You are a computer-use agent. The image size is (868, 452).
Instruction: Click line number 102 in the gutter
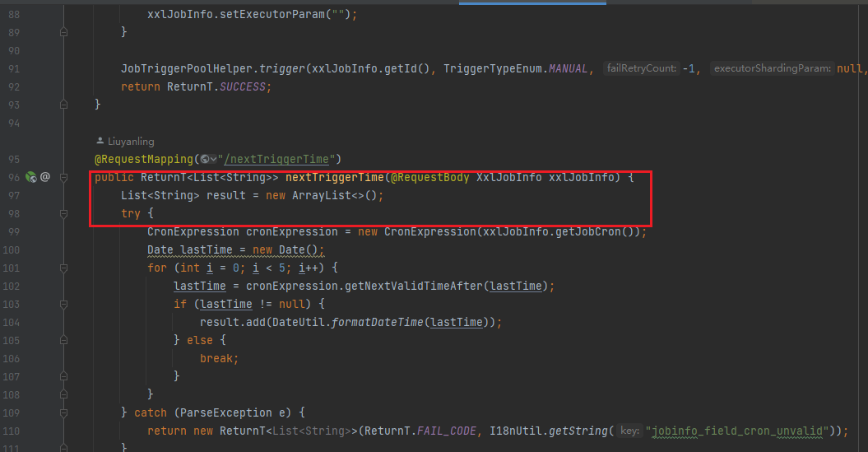(x=11, y=286)
